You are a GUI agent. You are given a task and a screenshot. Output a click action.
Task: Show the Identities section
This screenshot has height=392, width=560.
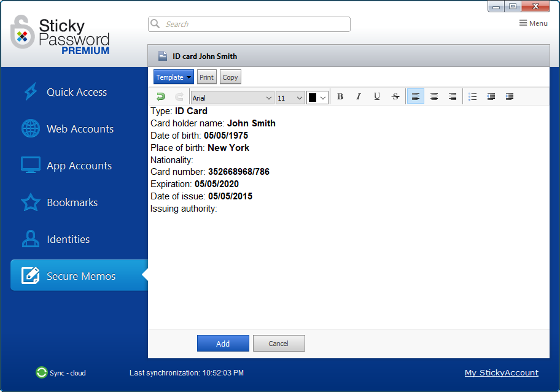coord(68,239)
